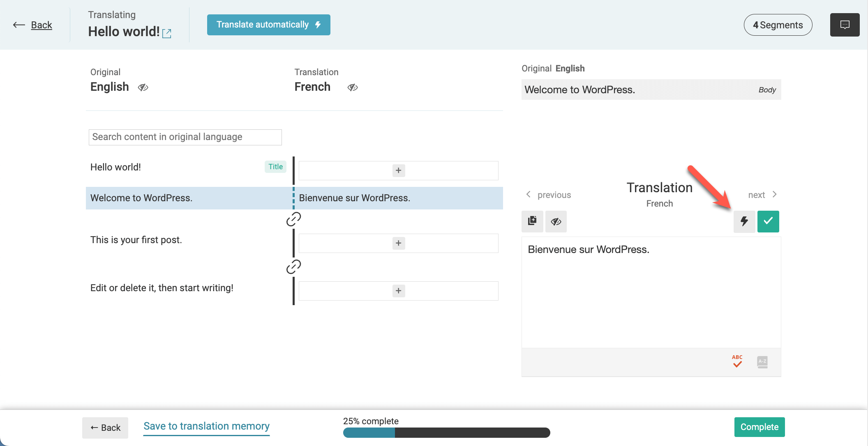Run ABC spell check

(737, 361)
